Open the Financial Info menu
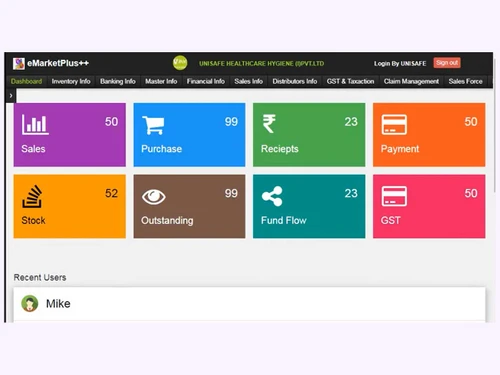Screen dimensions: 500x375 tap(206, 81)
